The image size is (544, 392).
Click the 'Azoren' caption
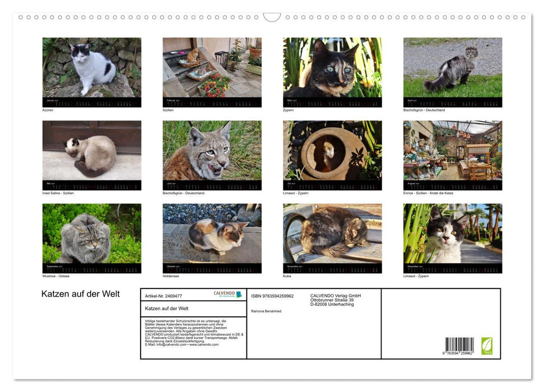[x=48, y=110]
